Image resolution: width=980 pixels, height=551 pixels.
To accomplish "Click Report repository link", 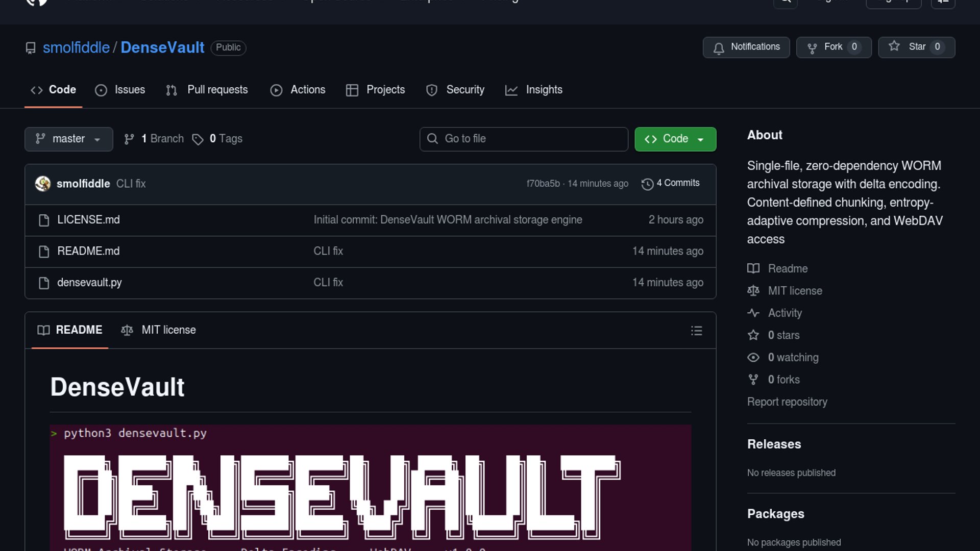I will (787, 402).
